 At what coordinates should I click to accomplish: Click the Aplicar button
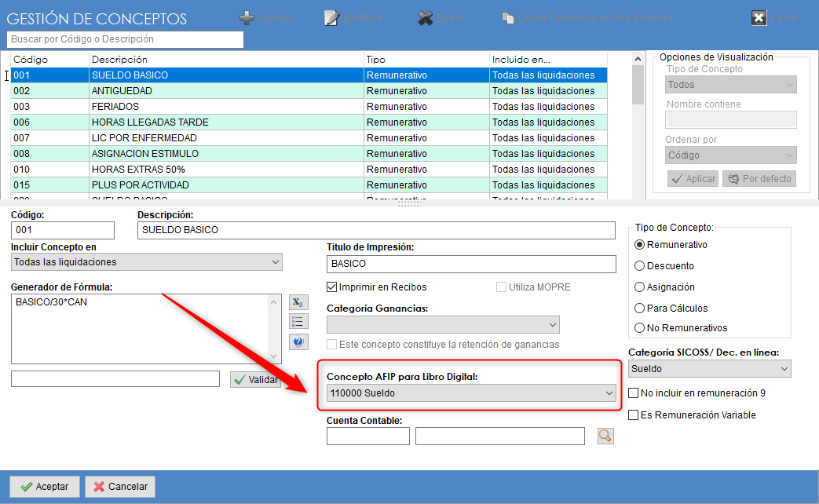[693, 179]
